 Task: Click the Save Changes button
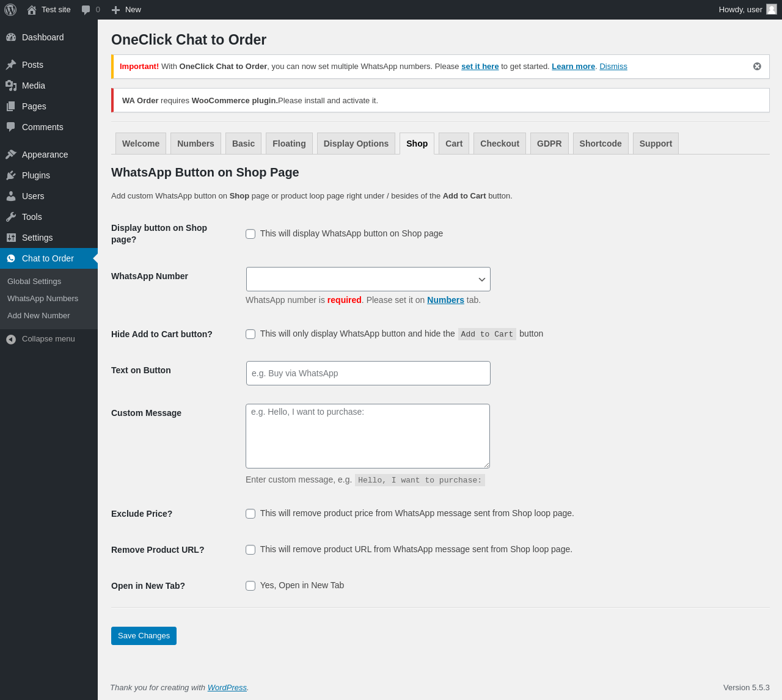(x=144, y=636)
